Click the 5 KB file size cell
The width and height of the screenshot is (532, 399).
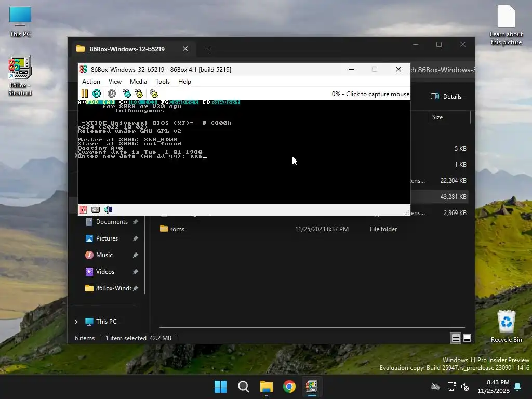coord(460,149)
